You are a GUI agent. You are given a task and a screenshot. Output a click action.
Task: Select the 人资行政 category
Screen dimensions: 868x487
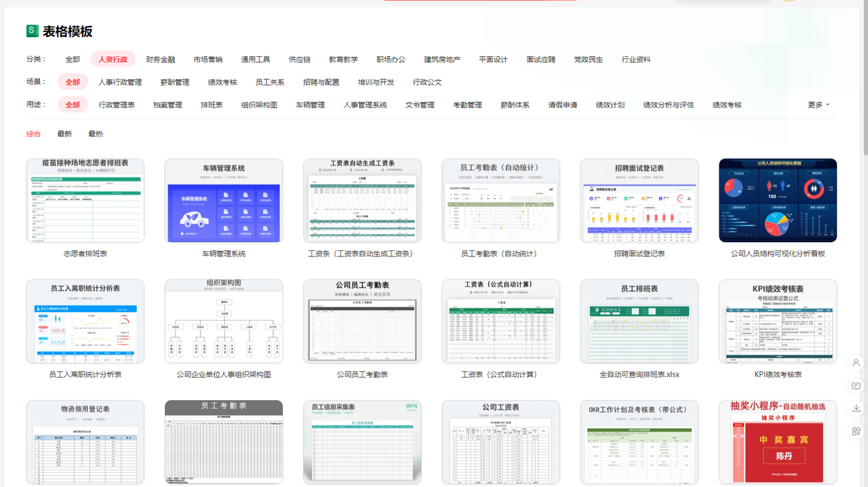(x=113, y=60)
